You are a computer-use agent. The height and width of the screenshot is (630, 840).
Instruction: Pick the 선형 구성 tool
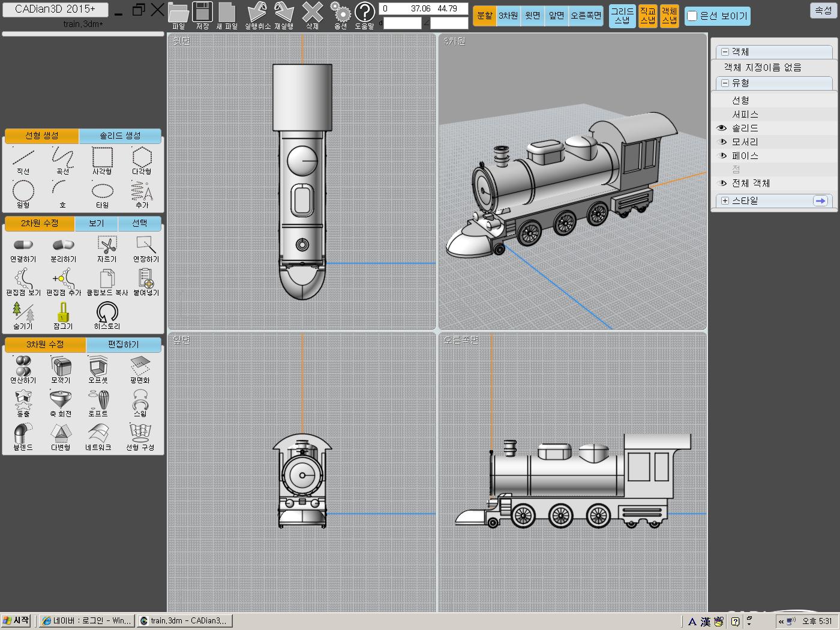(x=140, y=437)
